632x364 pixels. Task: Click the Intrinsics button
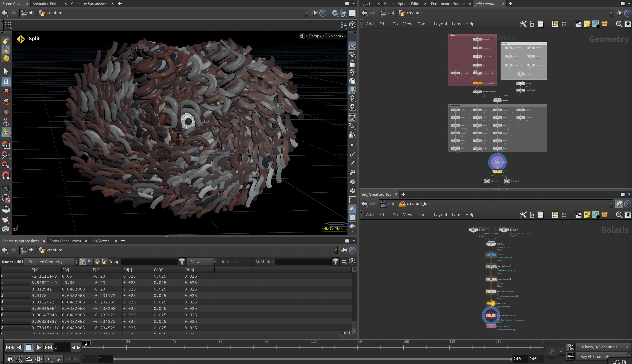click(230, 262)
